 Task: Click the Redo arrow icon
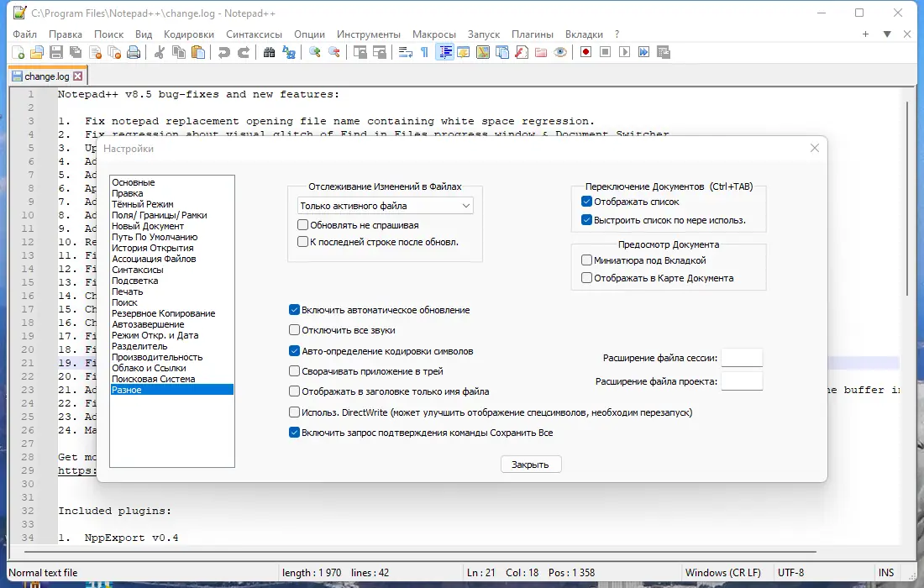click(x=244, y=52)
